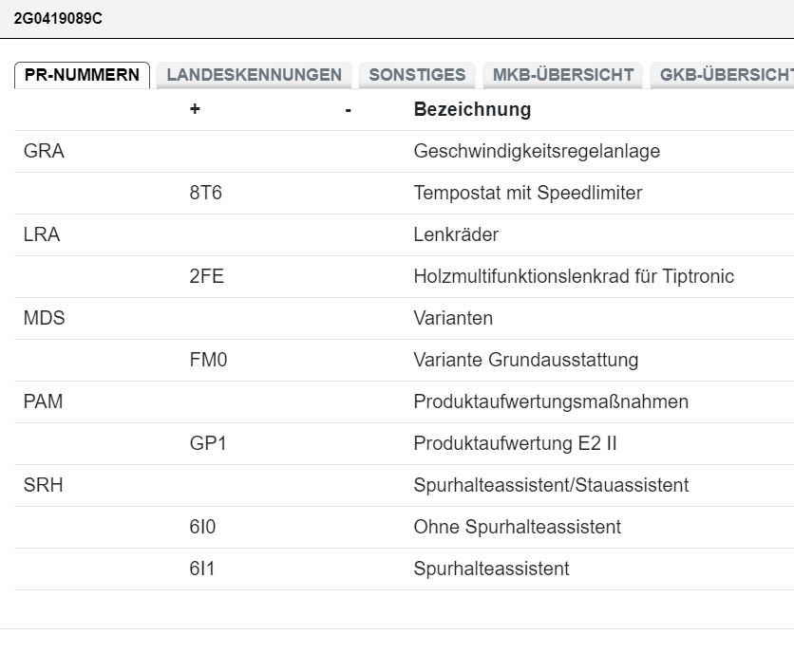Screen dimensions: 794x672
Task: Switch to the PR-NUMMERN tab
Action: pyautogui.click(x=82, y=75)
